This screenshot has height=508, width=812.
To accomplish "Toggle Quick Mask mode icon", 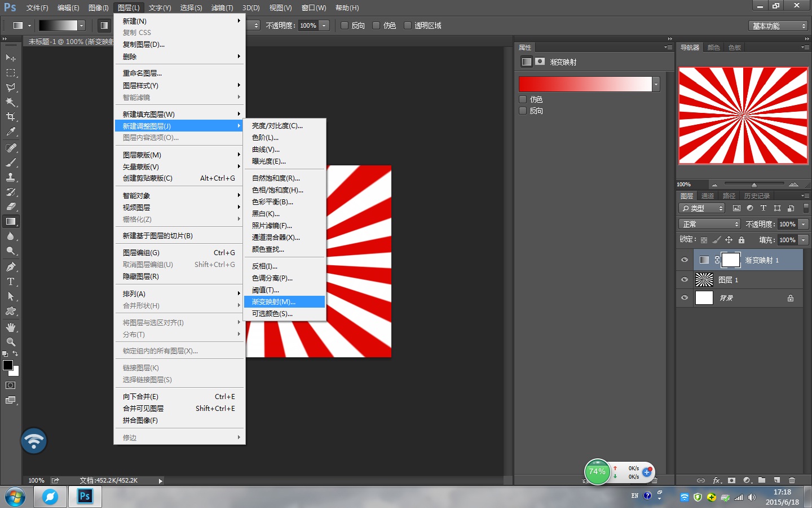I will click(11, 386).
